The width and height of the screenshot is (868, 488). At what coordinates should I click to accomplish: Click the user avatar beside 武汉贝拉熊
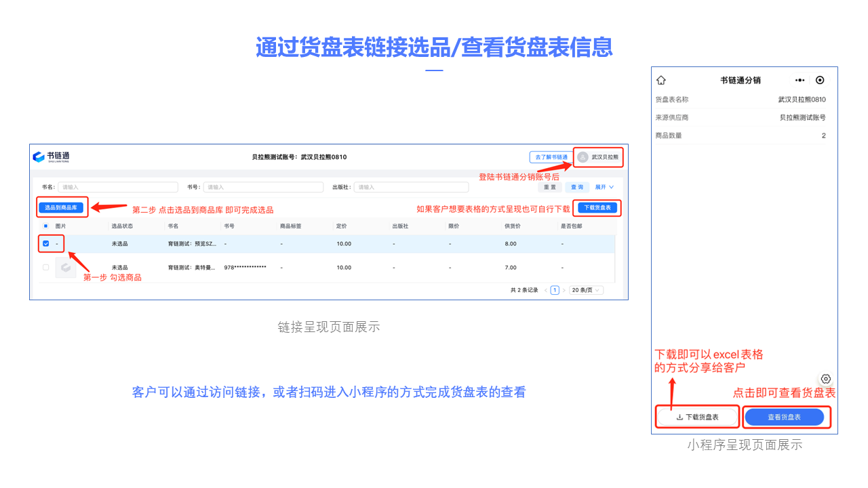(583, 157)
